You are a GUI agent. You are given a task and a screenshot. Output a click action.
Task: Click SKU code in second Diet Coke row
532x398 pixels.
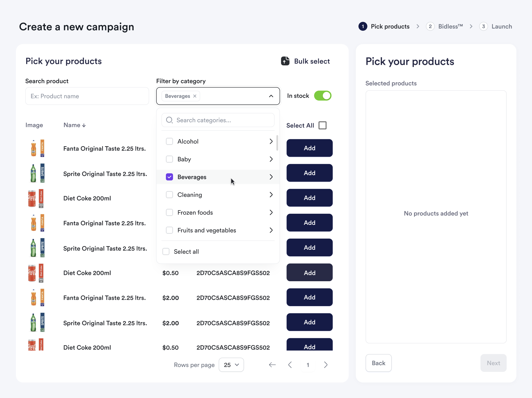(233, 273)
